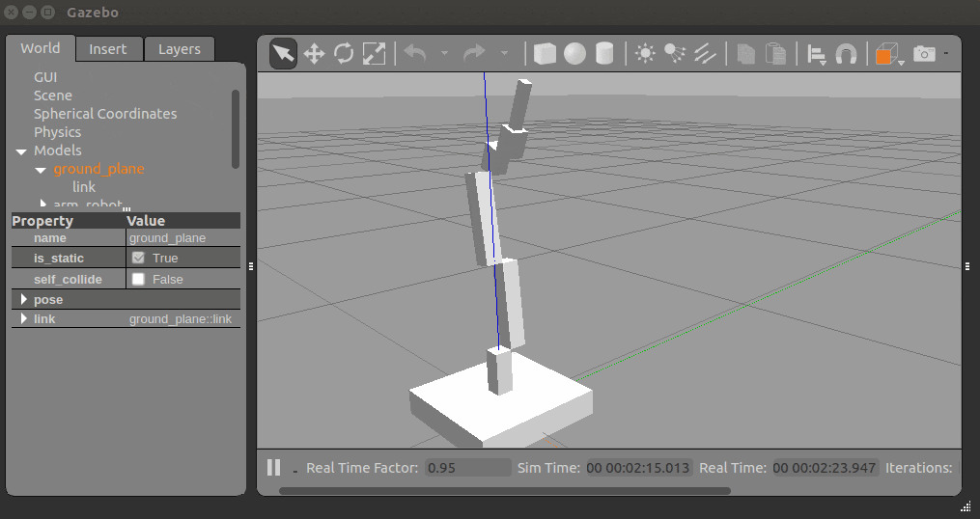The image size is (980, 519).
Task: Pause the simulation
Action: coord(274,467)
